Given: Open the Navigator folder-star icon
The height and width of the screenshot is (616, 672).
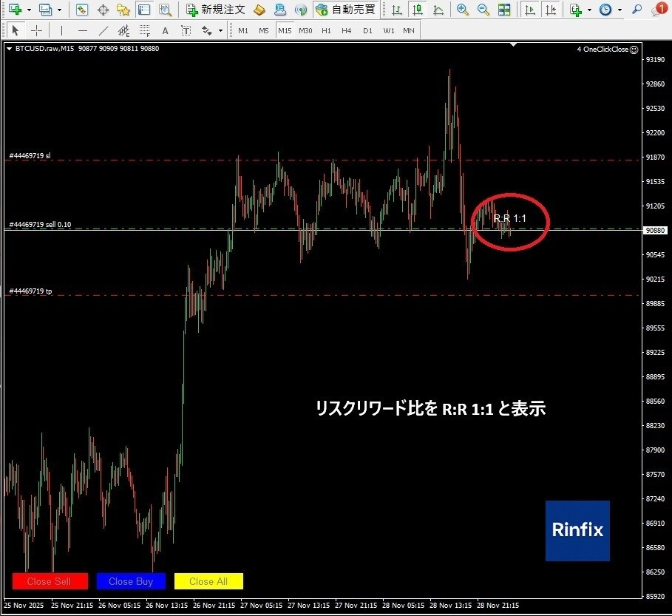Looking at the screenshot, I should (x=123, y=10).
